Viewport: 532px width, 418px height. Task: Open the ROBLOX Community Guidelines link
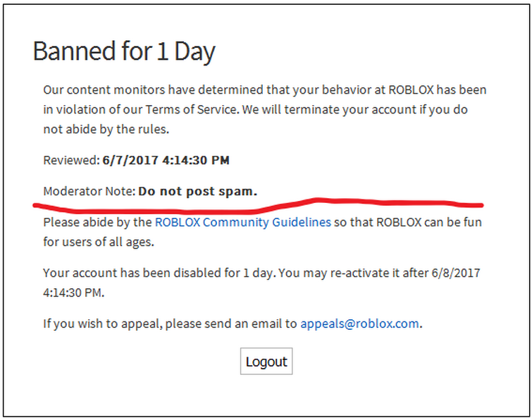(x=243, y=222)
